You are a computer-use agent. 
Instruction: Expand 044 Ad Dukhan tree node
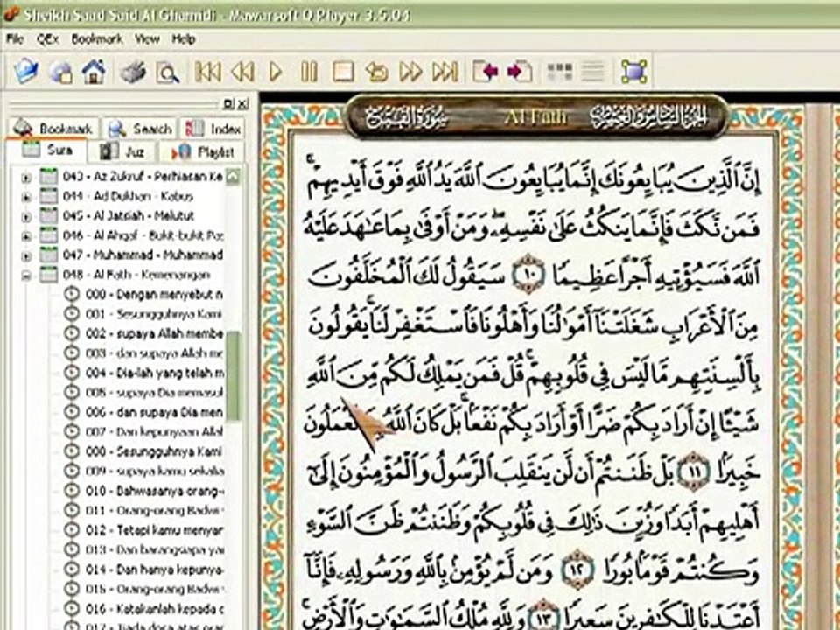pyautogui.click(x=26, y=197)
